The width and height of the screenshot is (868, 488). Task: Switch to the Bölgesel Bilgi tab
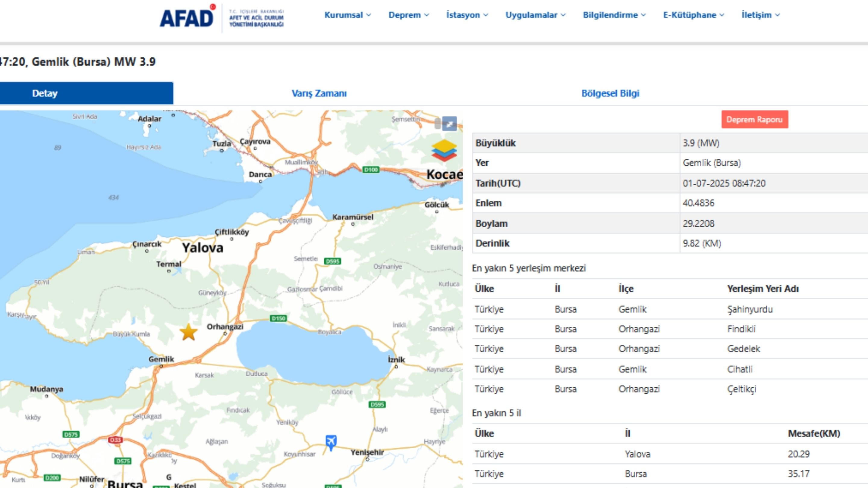[x=610, y=93]
